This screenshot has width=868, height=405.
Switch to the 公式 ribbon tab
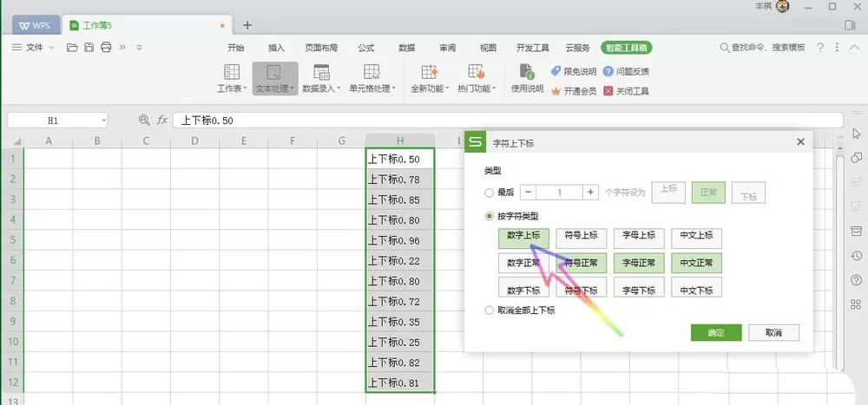[366, 49]
